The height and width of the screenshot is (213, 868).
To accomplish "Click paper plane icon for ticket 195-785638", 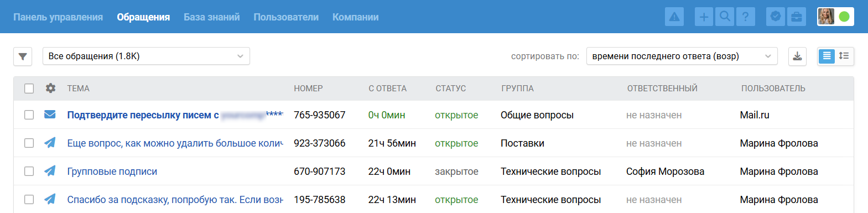I will 50,199.
